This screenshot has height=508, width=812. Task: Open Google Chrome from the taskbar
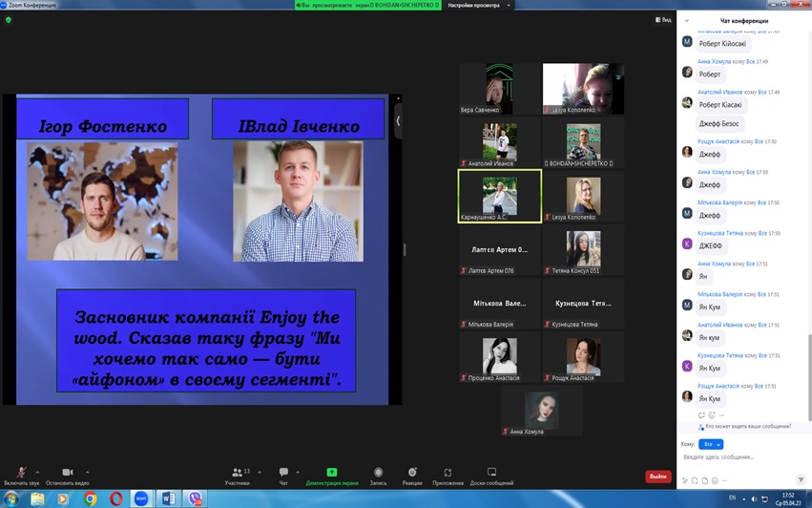pyautogui.click(x=90, y=498)
